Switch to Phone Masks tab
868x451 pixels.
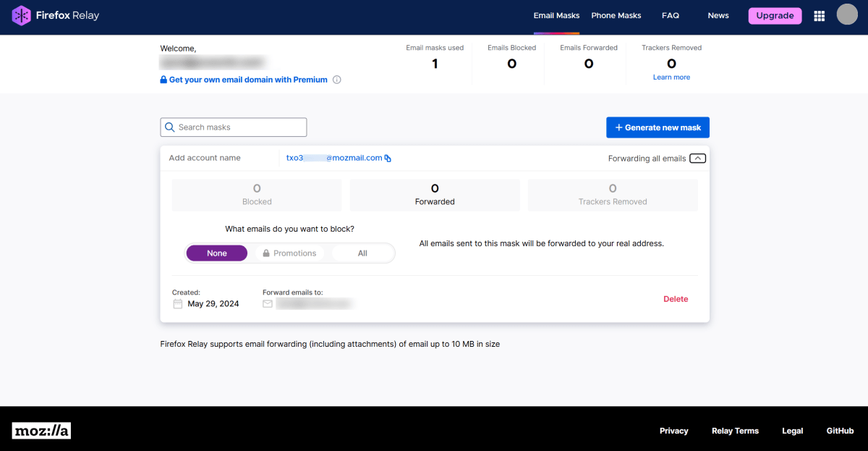616,15
